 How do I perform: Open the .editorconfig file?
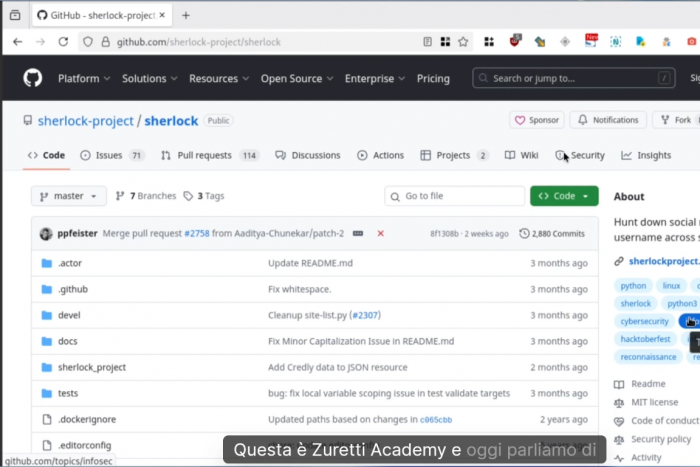click(x=84, y=445)
